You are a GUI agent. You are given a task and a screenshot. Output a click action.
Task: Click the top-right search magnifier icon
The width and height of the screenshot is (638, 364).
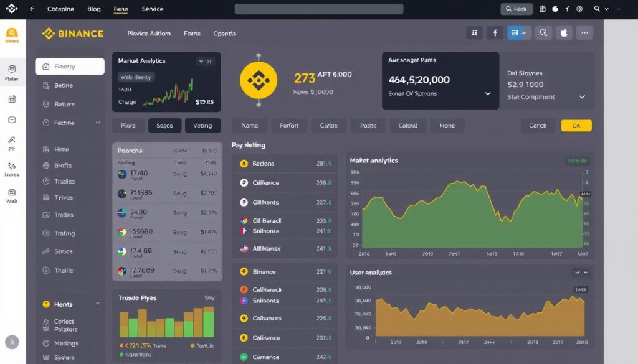click(597, 9)
